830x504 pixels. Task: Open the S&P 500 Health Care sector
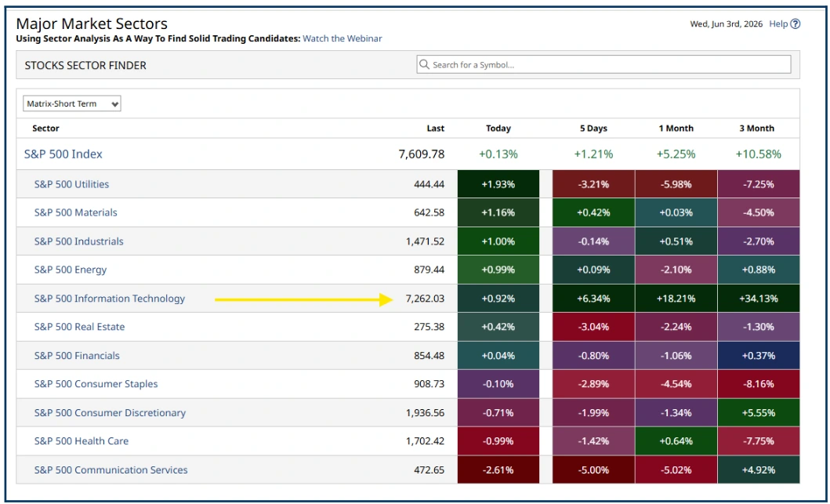point(82,441)
